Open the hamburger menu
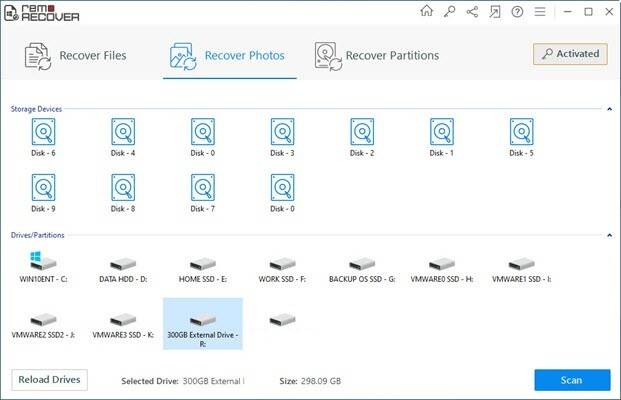Screen dimensions: 621x400 (x=538, y=11)
